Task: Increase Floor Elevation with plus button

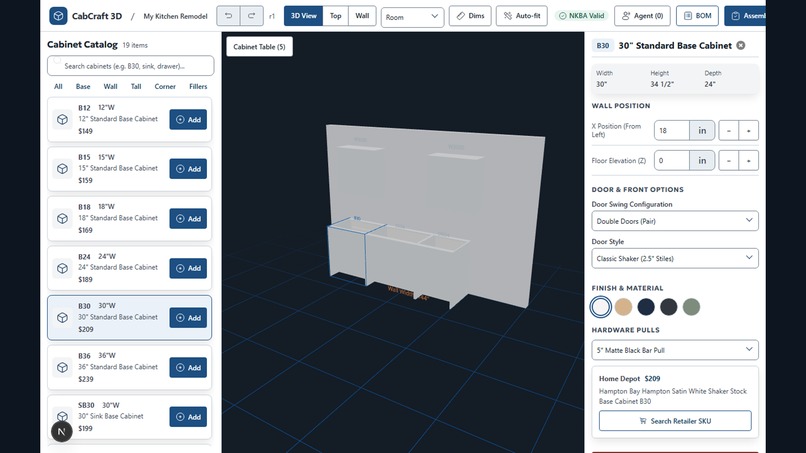Action: click(x=748, y=160)
